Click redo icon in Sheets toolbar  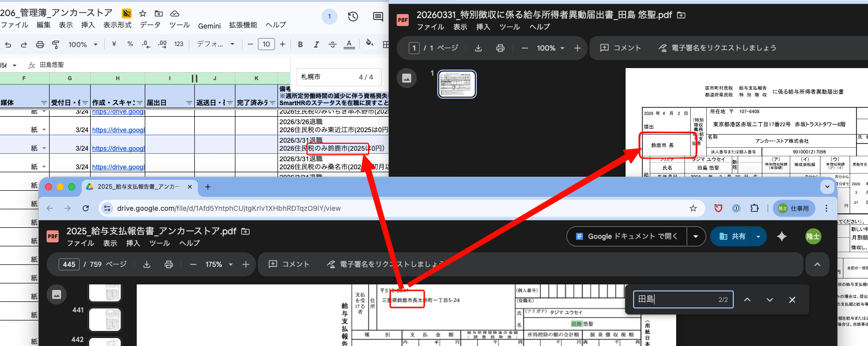tap(24, 45)
